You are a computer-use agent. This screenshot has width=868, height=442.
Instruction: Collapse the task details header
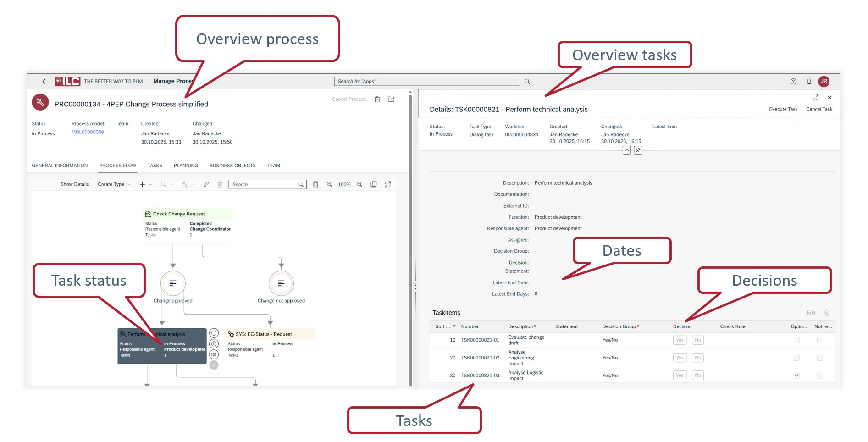[627, 150]
